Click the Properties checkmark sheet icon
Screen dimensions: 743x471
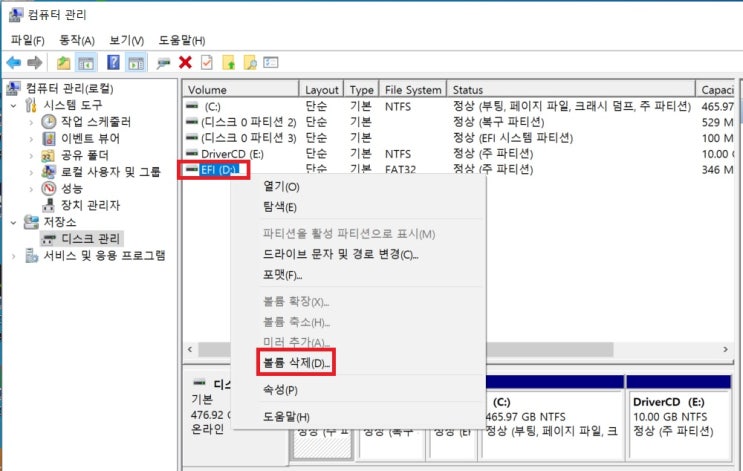(207, 62)
